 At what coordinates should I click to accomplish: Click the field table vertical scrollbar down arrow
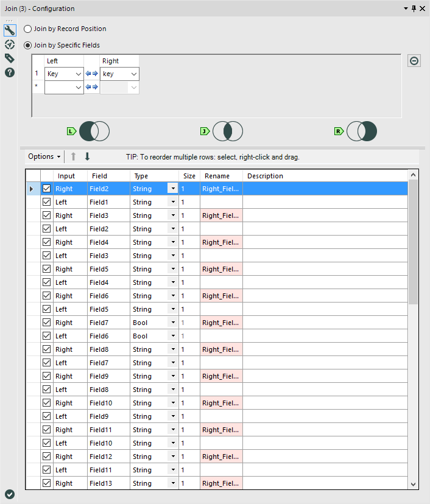(x=414, y=484)
